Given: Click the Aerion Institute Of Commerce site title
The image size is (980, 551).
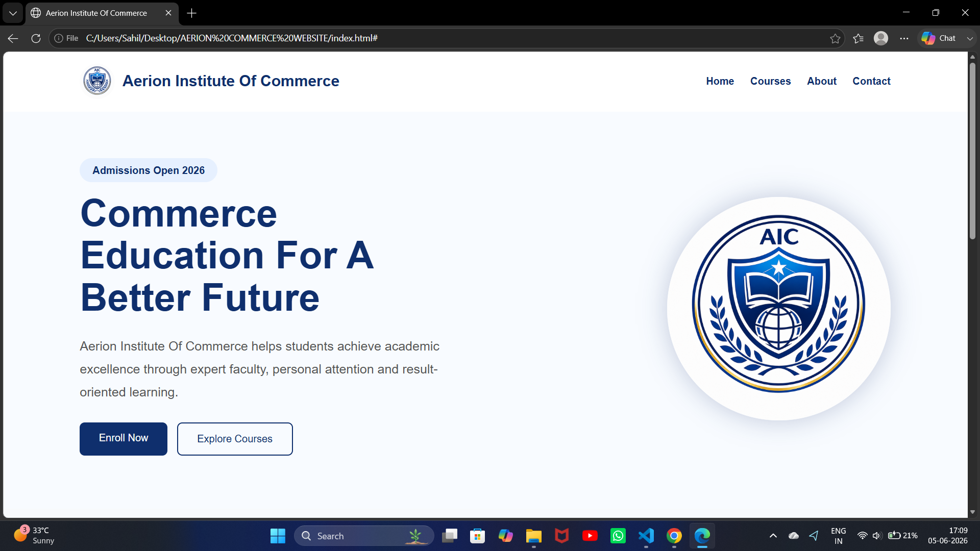Looking at the screenshot, I should pos(231,81).
